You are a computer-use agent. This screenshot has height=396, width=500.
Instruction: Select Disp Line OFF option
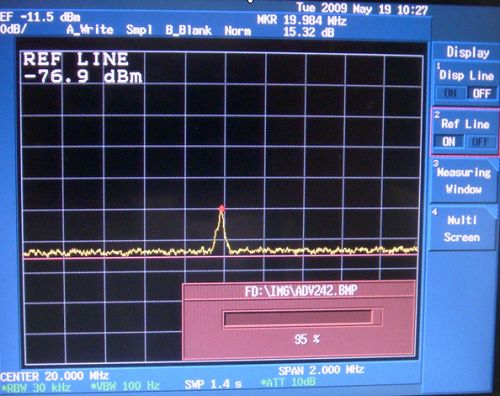tap(482, 93)
